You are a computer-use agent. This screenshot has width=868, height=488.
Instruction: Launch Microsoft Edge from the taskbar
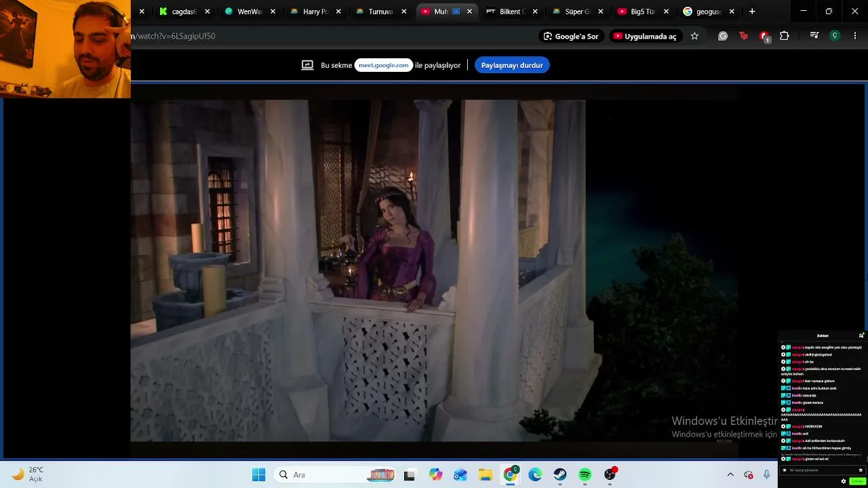click(535, 475)
